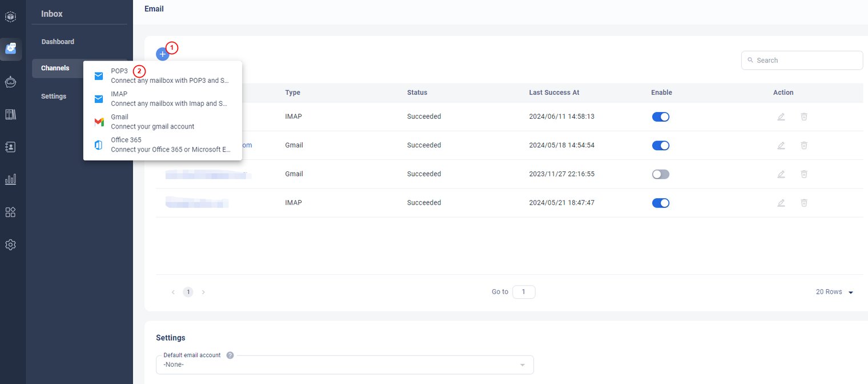The image size is (868, 384).
Task: Delete the last IMAP email account
Action: [x=803, y=203]
